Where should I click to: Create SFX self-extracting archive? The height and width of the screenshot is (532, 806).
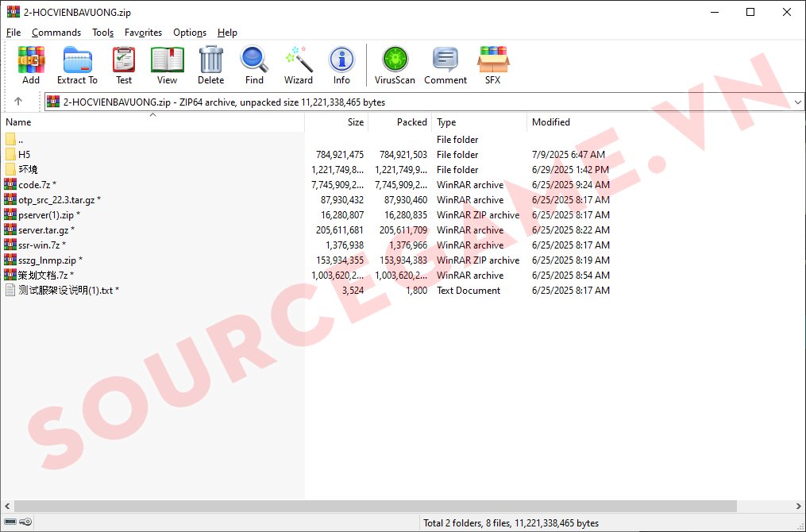point(492,64)
